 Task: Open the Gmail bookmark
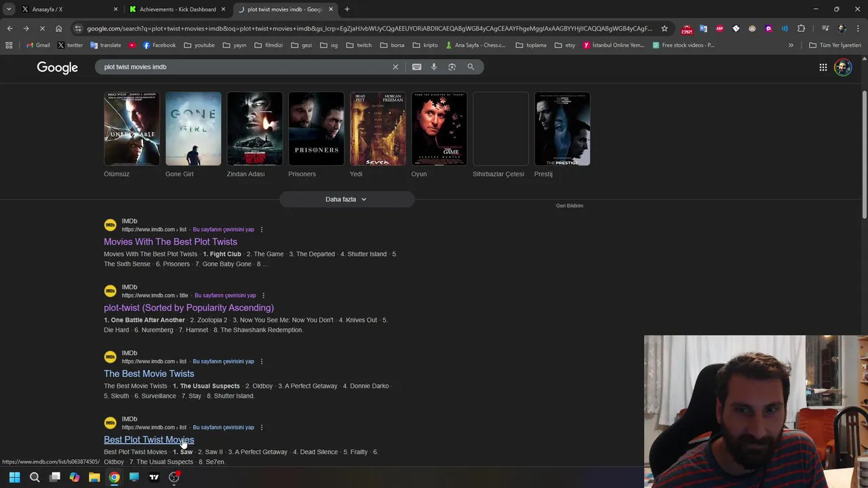click(38, 45)
